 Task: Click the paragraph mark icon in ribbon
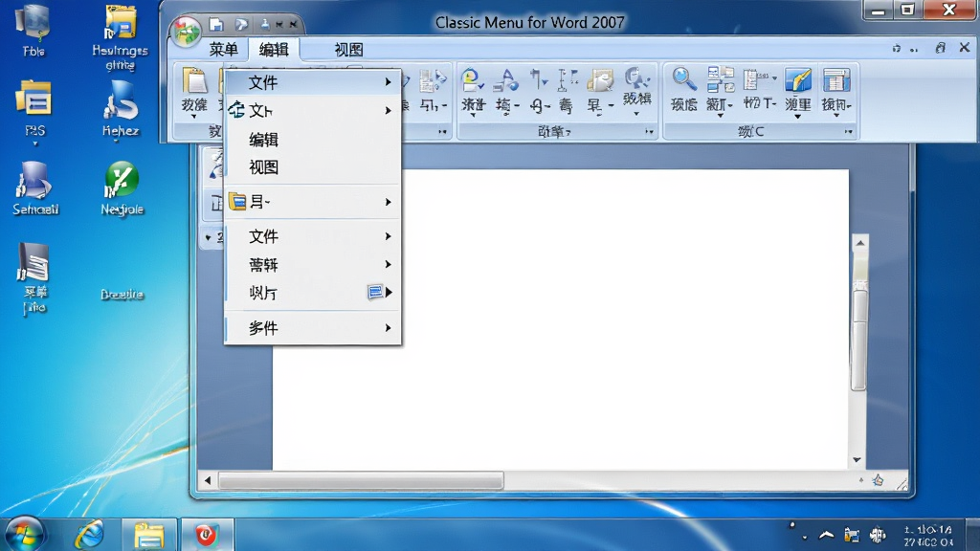[538, 80]
